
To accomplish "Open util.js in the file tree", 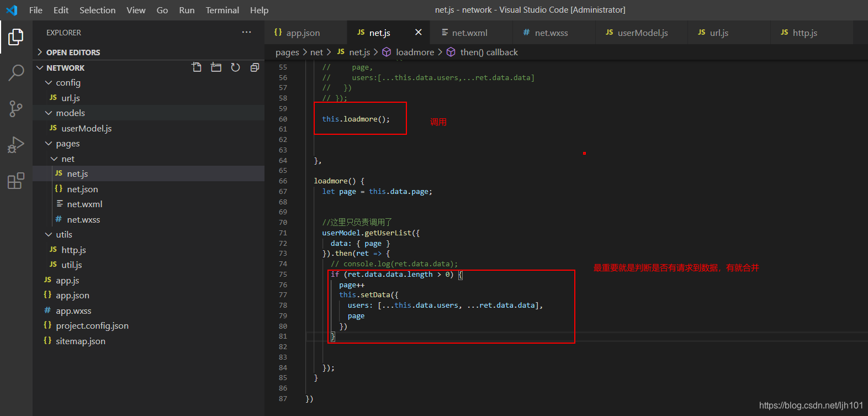I will (x=149, y=265).
